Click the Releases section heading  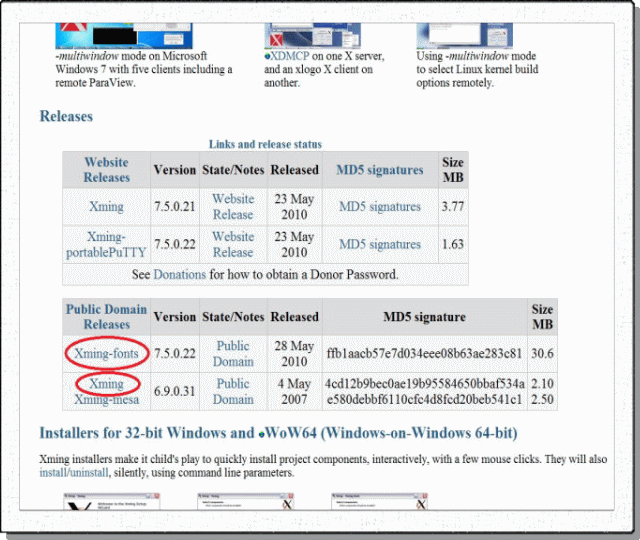click(66, 116)
